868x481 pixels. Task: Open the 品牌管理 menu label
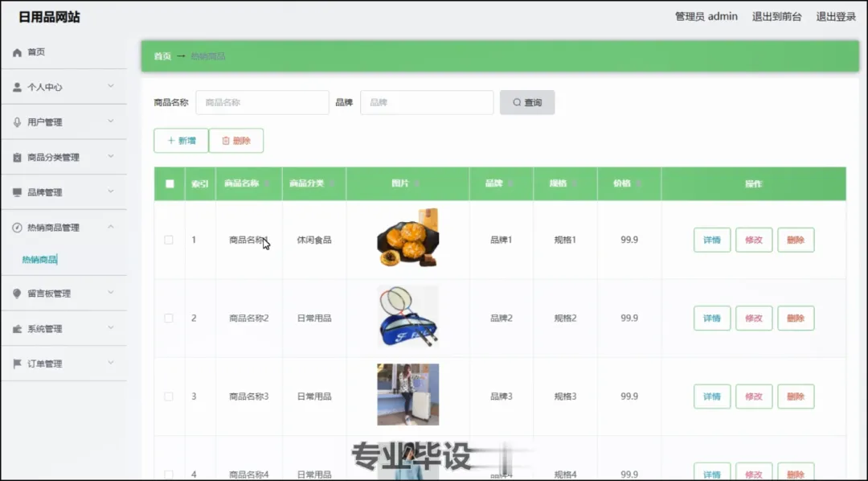tap(45, 192)
